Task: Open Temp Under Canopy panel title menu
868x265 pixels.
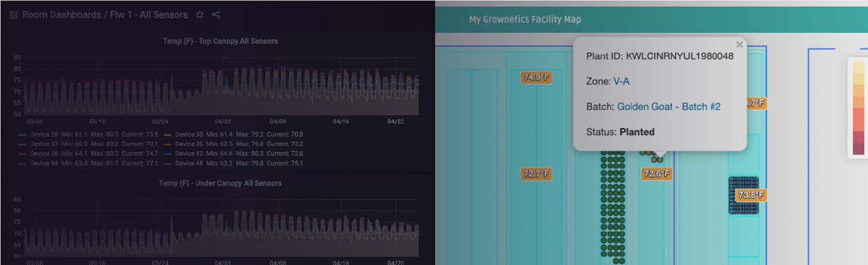Action: [221, 183]
